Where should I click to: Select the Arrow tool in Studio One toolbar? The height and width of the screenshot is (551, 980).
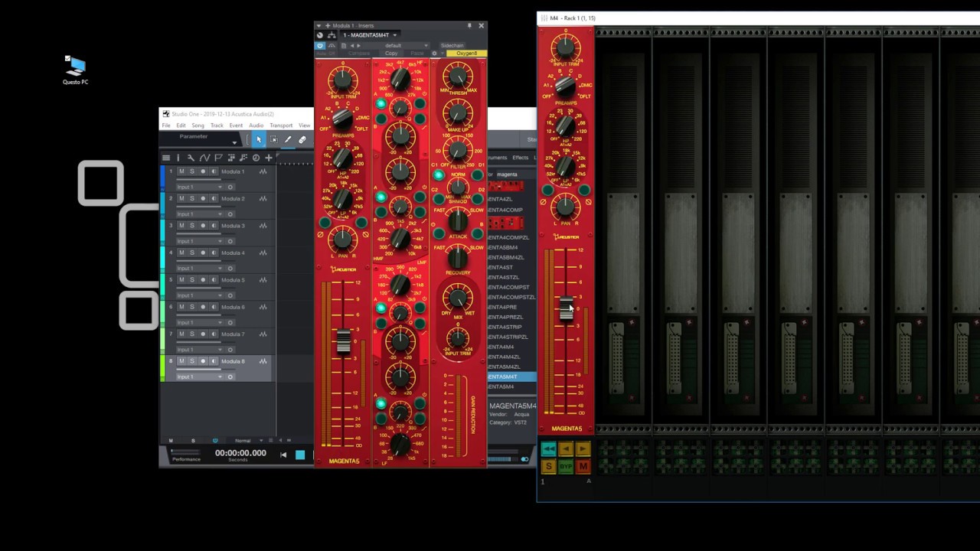point(259,139)
